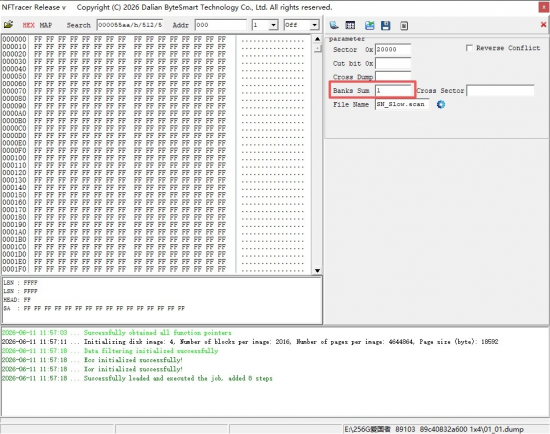Click the LSN : FFFF line

(x=20, y=291)
